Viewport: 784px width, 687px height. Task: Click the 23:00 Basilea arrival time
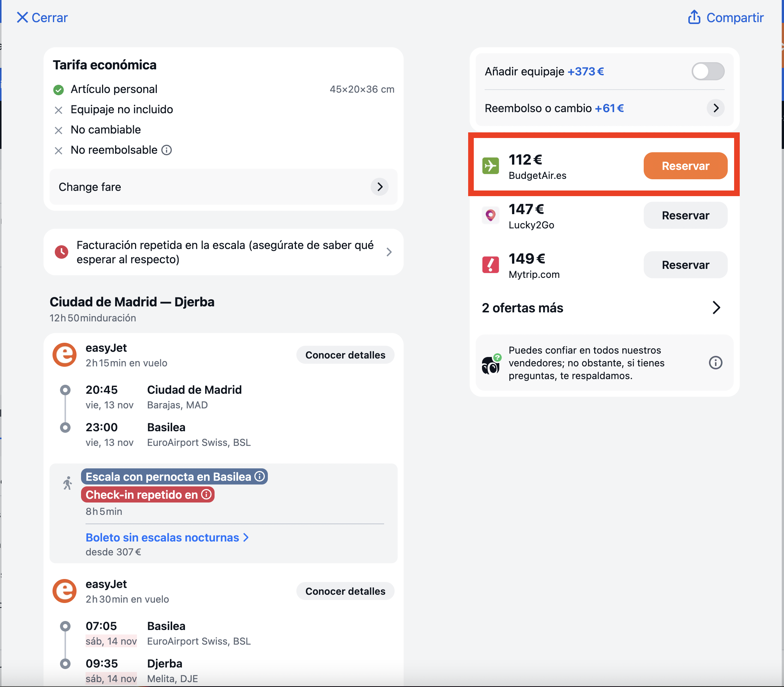click(x=102, y=427)
